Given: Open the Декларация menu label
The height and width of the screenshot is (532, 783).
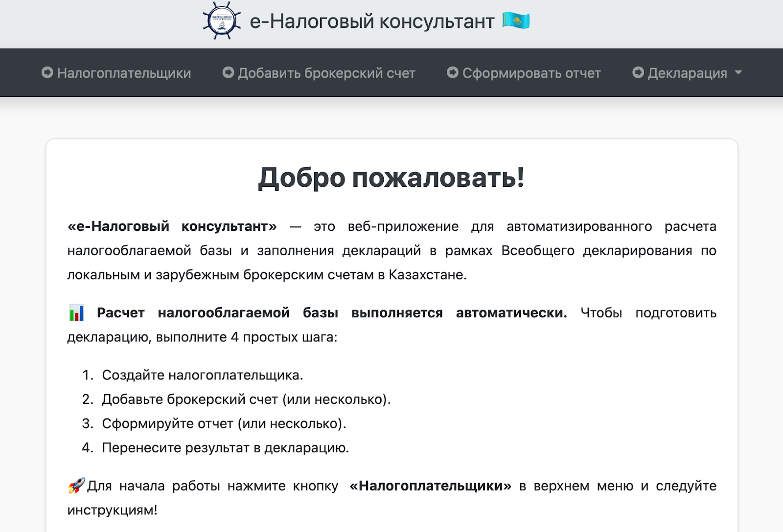Looking at the screenshot, I should [x=687, y=73].
